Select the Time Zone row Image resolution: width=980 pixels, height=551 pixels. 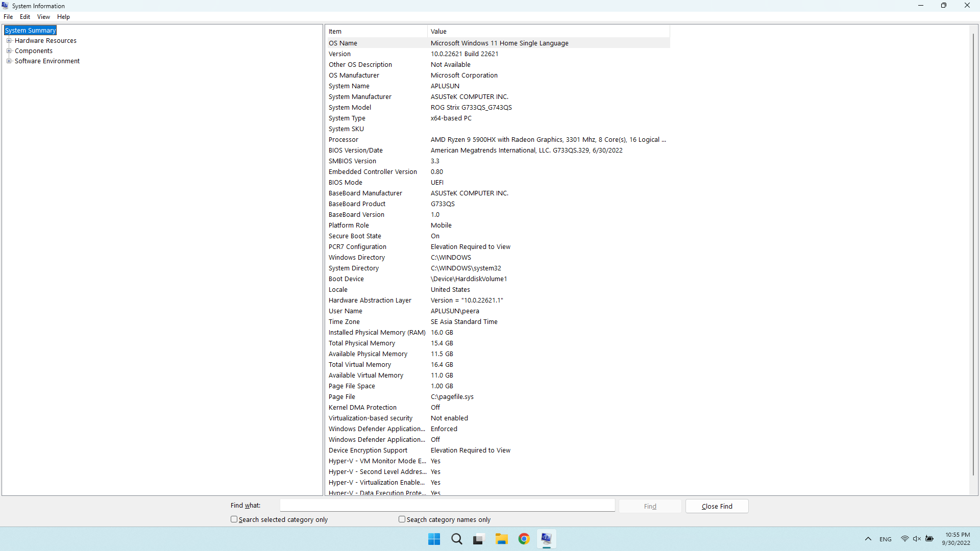pyautogui.click(x=498, y=322)
